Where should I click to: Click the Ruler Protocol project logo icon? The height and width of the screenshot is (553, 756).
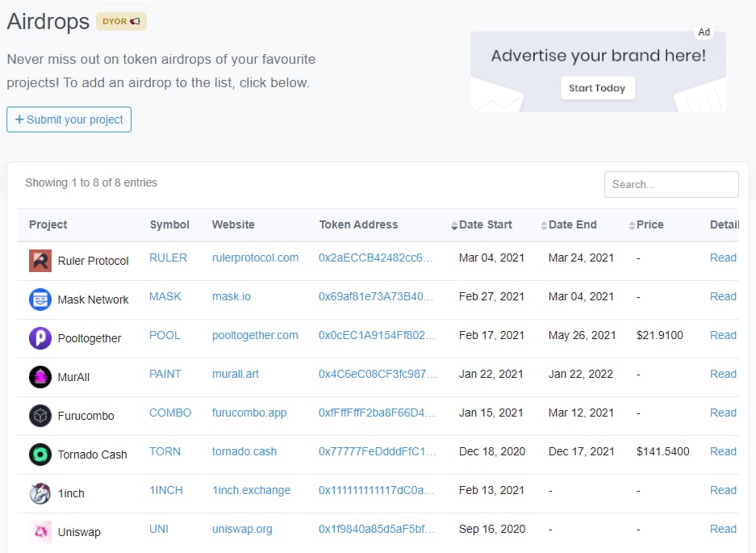40,261
